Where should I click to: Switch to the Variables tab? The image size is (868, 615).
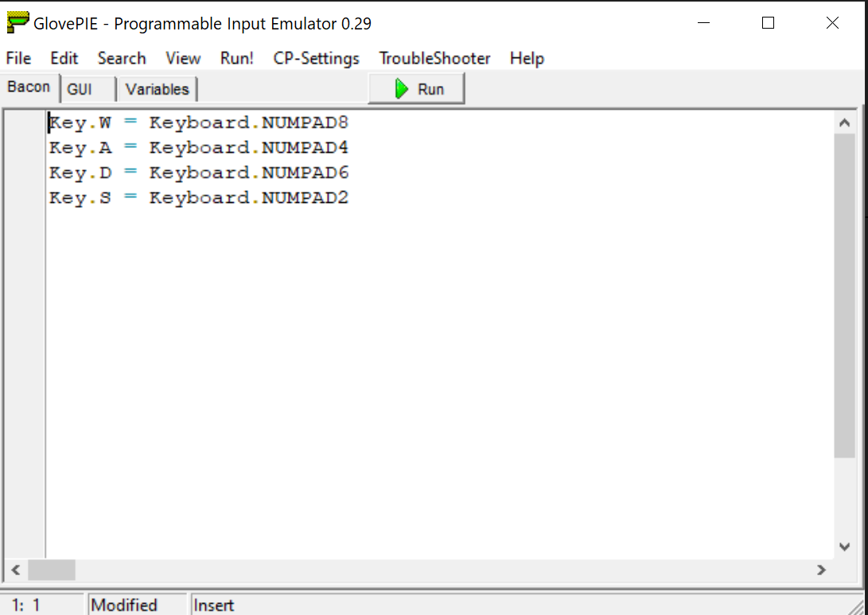tap(158, 89)
